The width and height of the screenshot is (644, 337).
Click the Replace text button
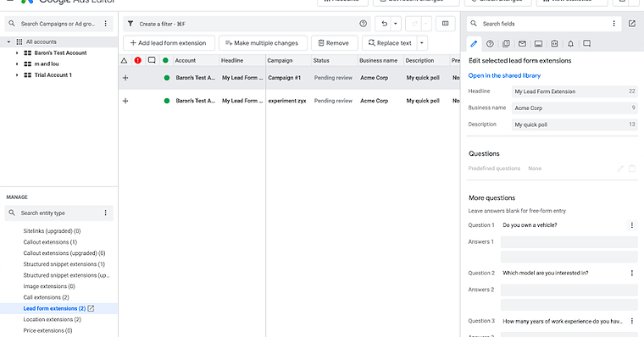click(x=390, y=43)
